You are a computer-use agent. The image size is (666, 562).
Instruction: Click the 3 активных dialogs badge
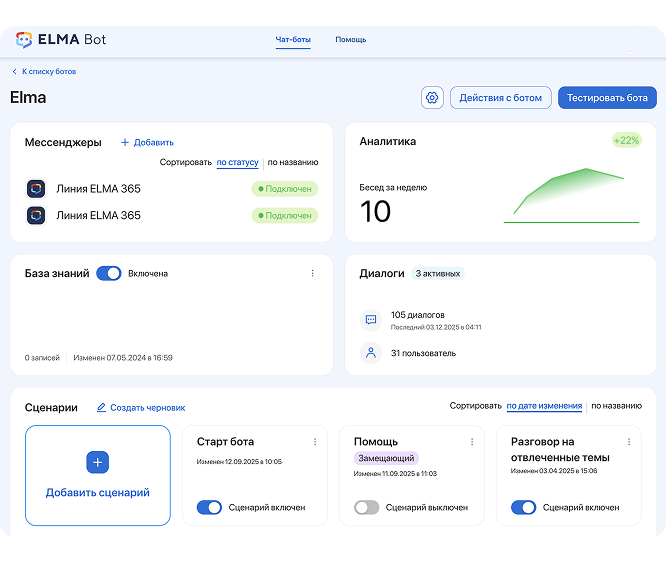coord(438,274)
